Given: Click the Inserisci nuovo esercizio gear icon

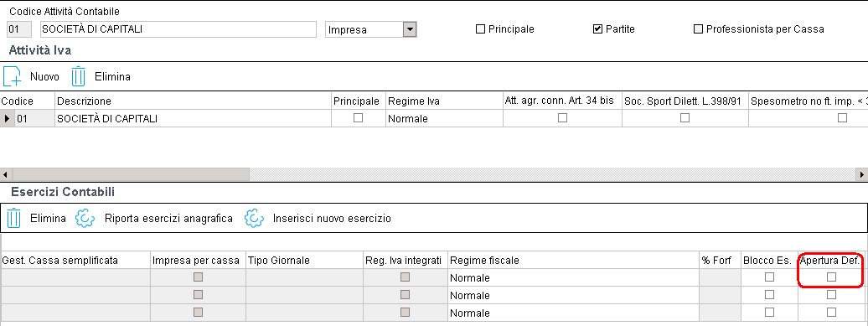Looking at the screenshot, I should pos(254,218).
